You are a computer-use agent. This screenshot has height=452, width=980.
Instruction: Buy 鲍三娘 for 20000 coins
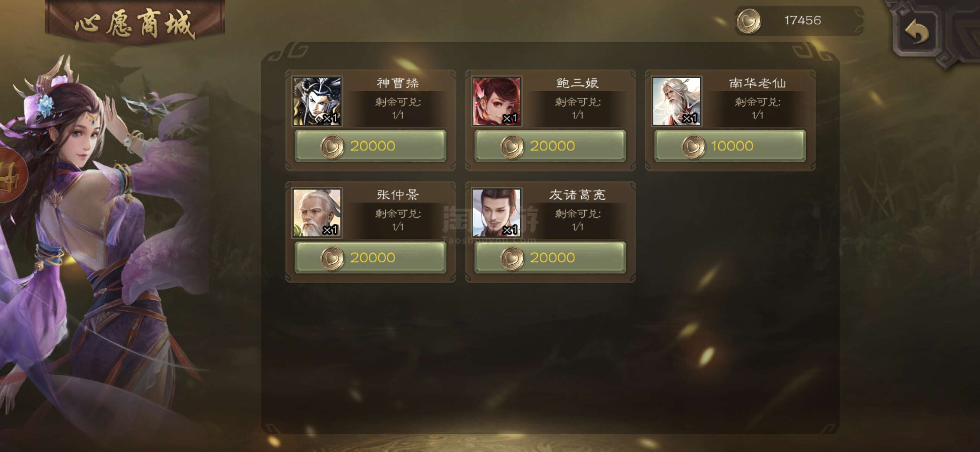[x=550, y=146]
